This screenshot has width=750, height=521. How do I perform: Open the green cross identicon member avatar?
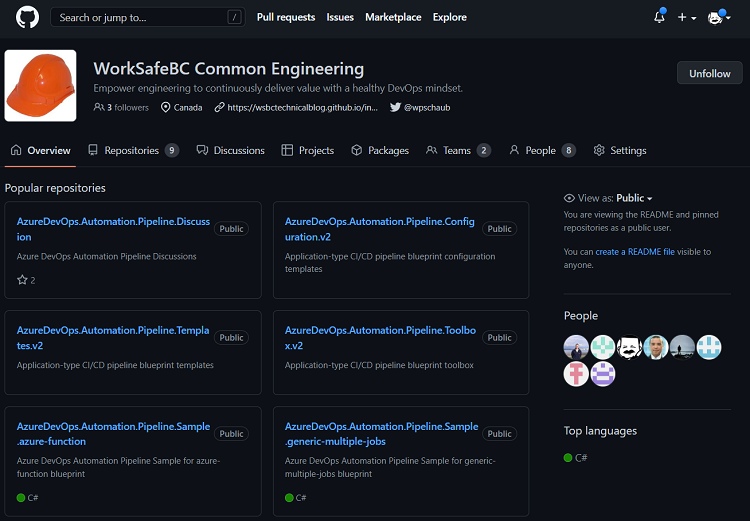(x=603, y=347)
